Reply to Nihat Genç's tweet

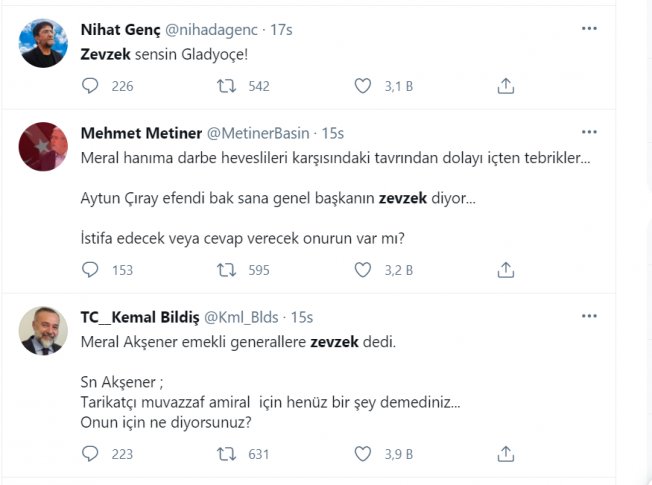pos(90,86)
